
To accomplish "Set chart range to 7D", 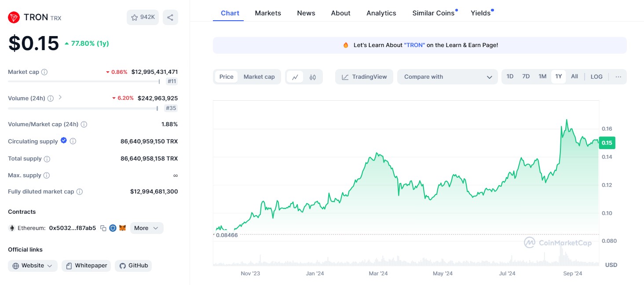I will 526,77.
